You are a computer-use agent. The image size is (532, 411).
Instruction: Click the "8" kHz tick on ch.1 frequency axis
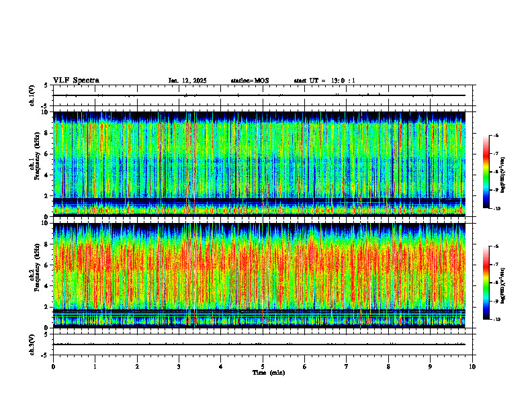47,133
